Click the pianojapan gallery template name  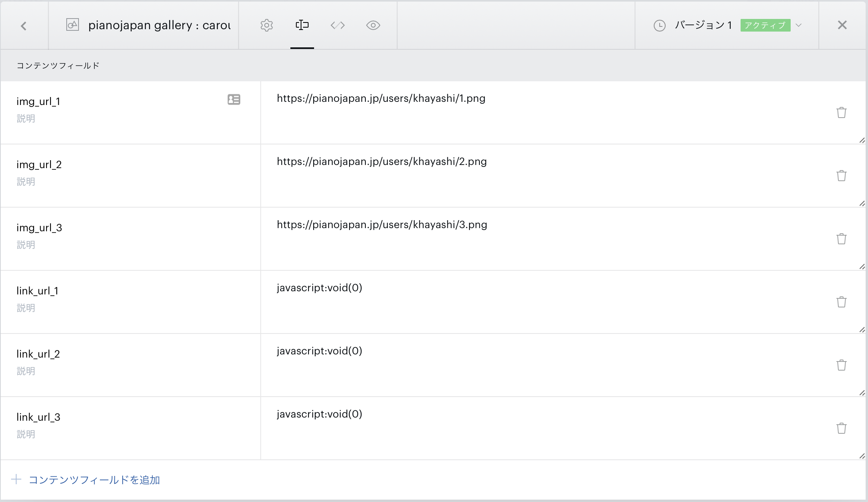(159, 25)
